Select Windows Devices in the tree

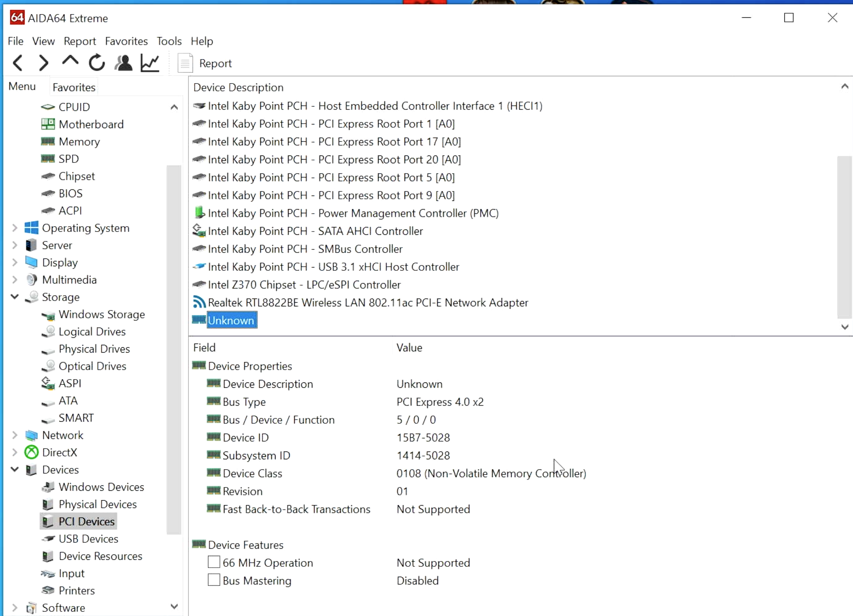tap(101, 487)
